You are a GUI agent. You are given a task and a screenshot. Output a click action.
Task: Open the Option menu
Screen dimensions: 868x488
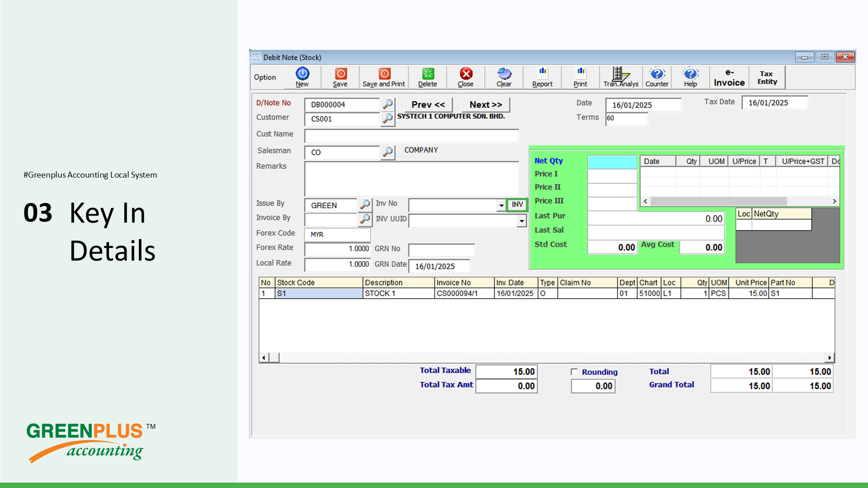coord(265,77)
